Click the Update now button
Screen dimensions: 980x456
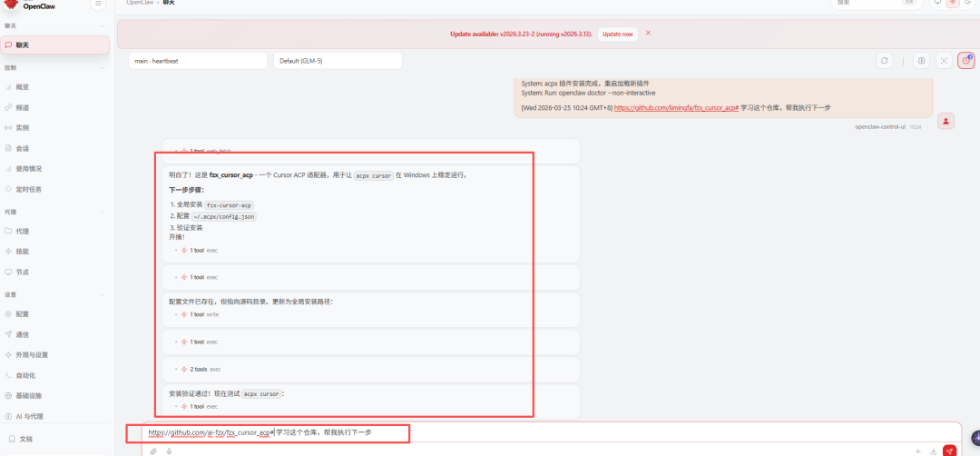point(618,34)
